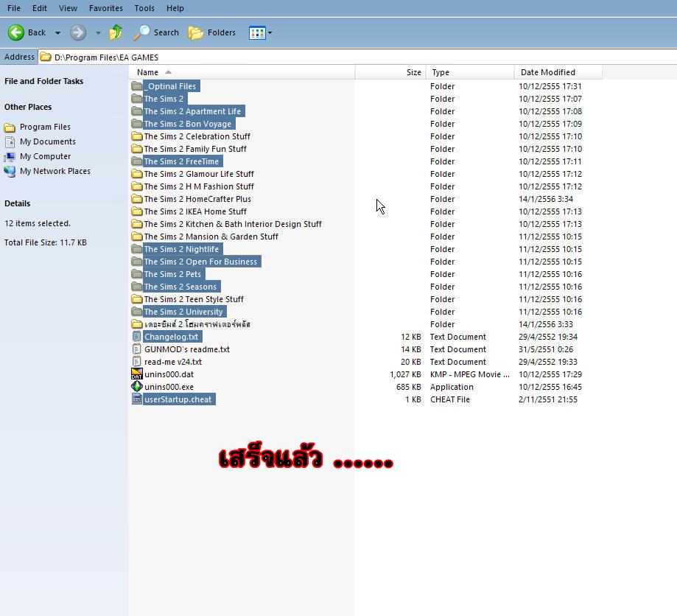677x616 pixels.
Task: Collapse the File and Folder Tasks section
Action: tap(43, 81)
